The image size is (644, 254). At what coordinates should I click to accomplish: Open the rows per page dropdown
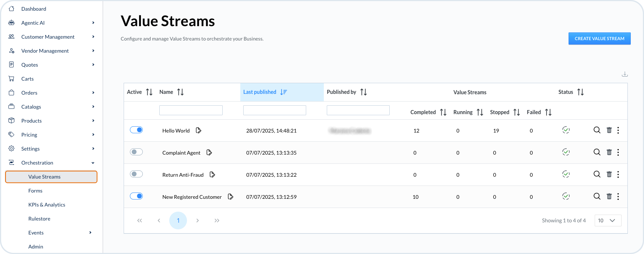click(x=608, y=221)
